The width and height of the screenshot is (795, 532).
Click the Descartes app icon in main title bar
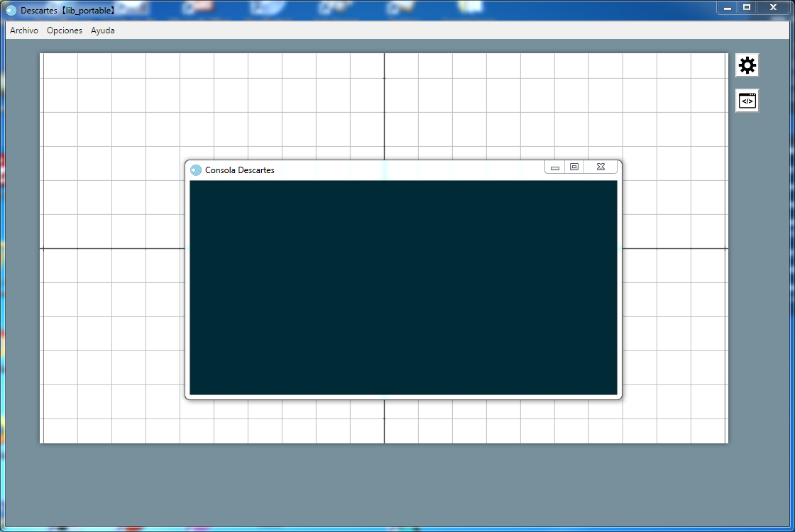pos(11,11)
